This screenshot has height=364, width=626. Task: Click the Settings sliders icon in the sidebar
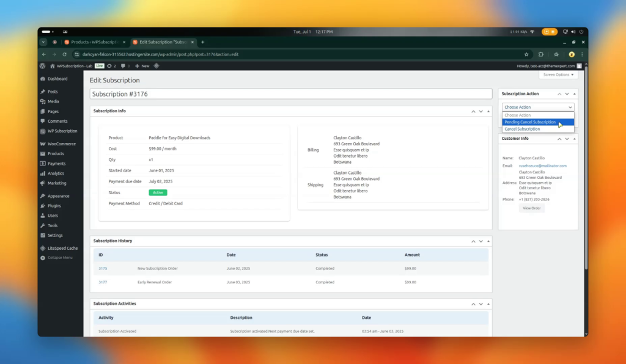click(x=43, y=236)
